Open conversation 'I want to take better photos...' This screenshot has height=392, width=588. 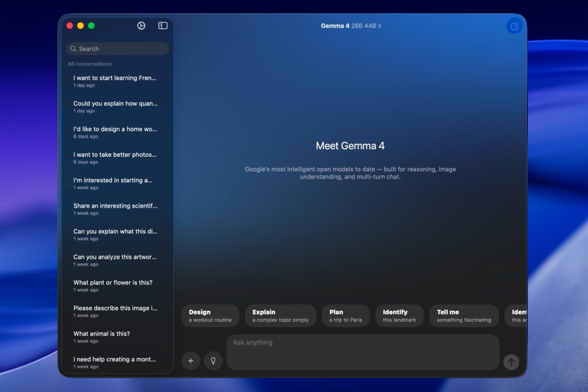118,158
